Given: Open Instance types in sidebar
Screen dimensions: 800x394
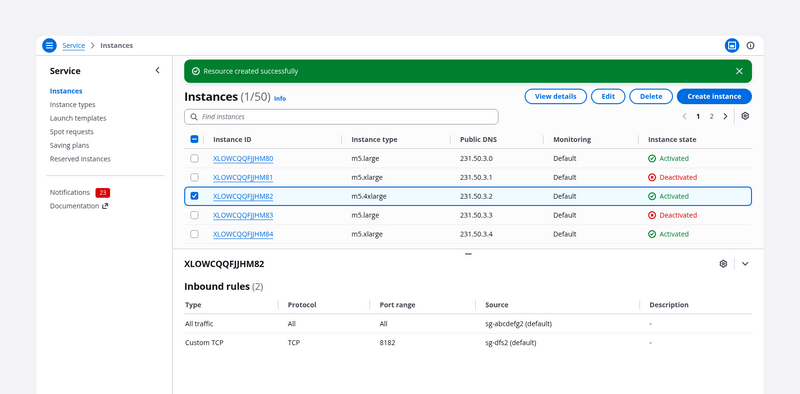Looking at the screenshot, I should coord(72,105).
